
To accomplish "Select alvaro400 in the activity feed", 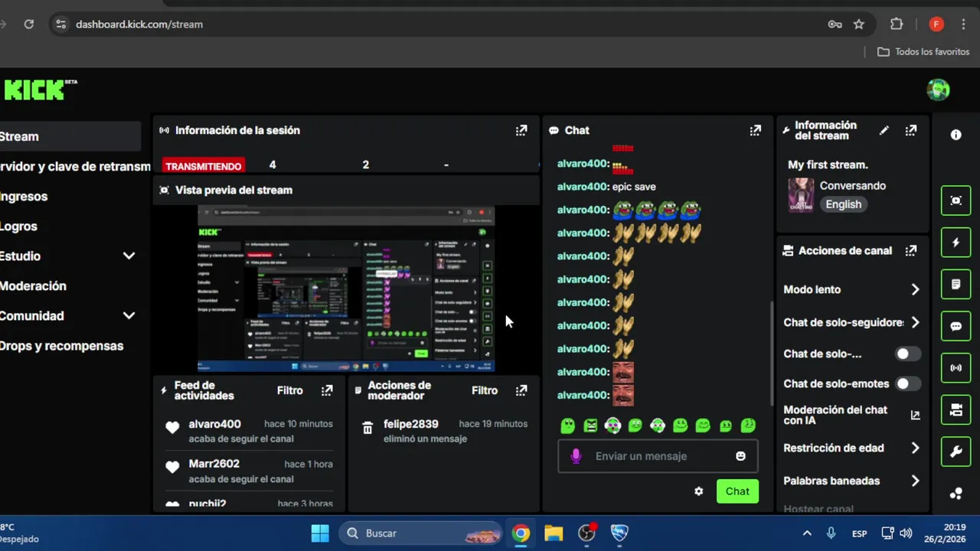I will pyautogui.click(x=214, y=424).
